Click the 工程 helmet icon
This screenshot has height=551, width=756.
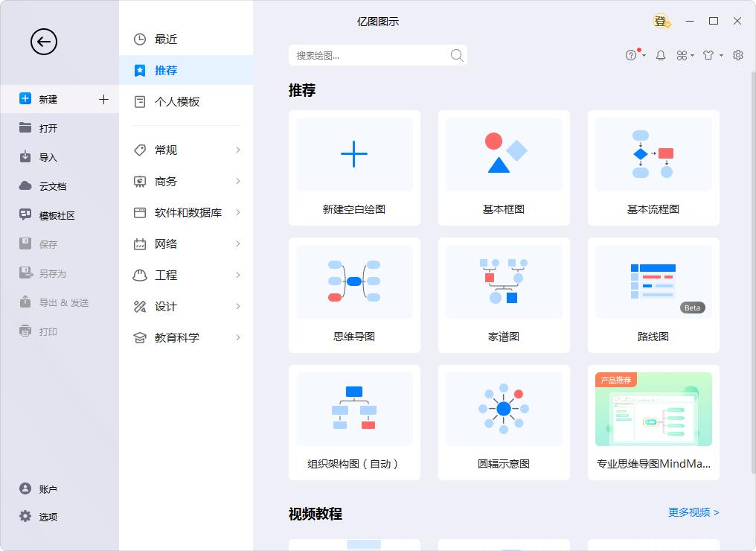pyautogui.click(x=140, y=275)
